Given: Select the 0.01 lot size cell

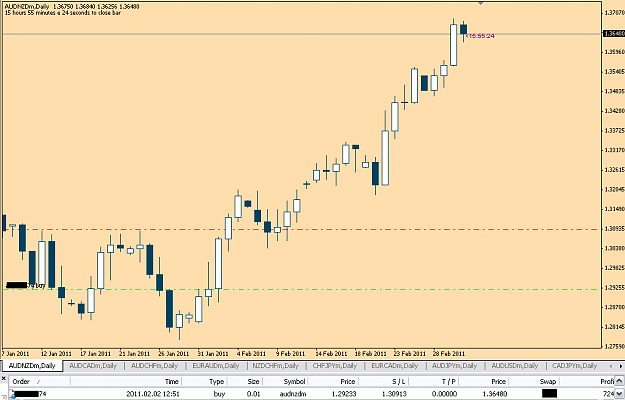Looking at the screenshot, I should [253, 394].
